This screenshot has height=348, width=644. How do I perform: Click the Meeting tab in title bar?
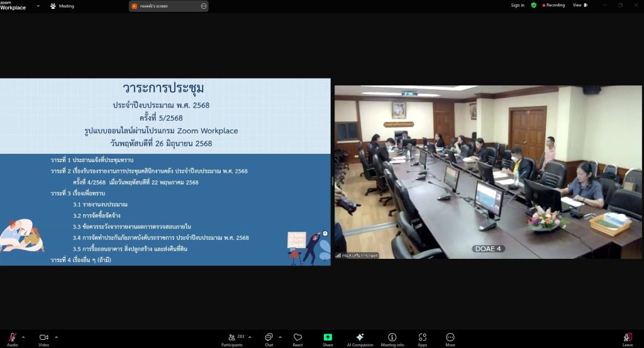point(62,6)
